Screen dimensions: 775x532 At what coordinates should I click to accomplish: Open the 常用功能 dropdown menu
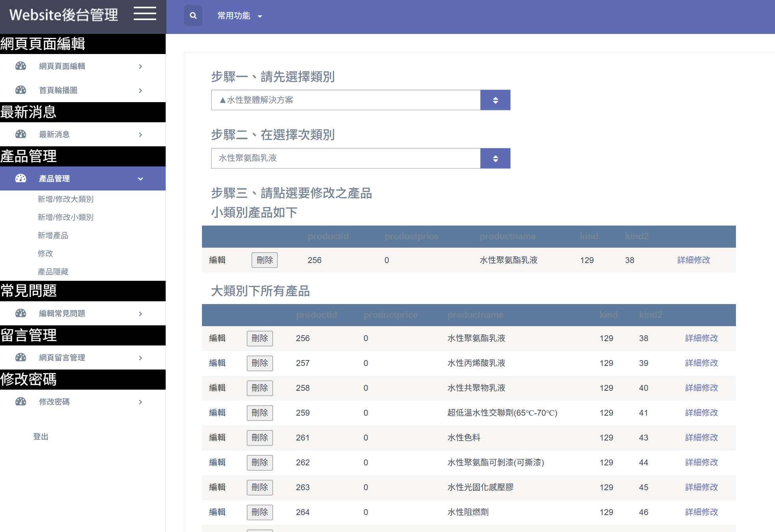click(x=240, y=16)
